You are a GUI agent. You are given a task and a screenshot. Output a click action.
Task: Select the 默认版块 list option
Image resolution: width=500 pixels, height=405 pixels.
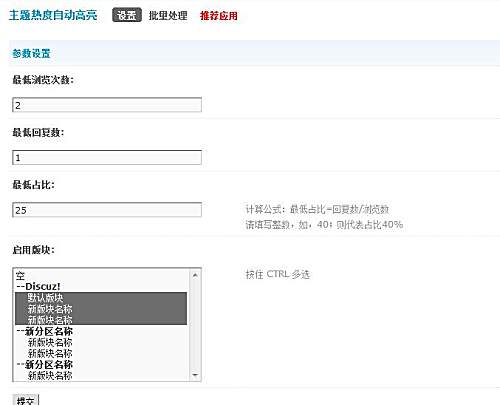tap(101, 298)
